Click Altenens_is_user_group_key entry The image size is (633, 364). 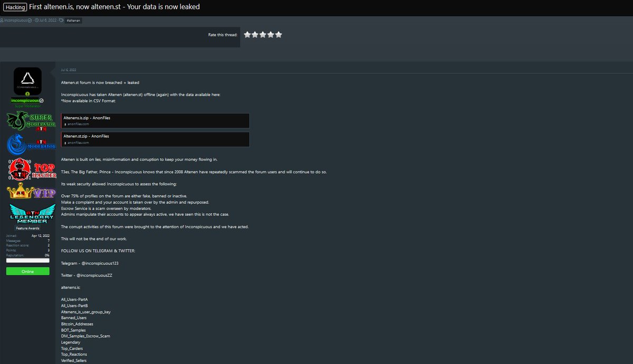click(86, 312)
